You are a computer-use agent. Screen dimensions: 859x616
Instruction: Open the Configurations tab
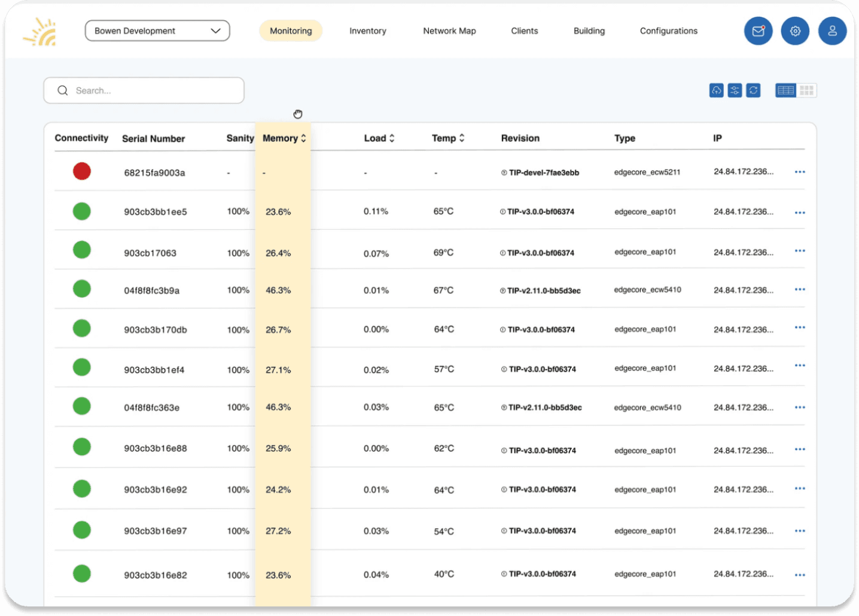tap(669, 31)
